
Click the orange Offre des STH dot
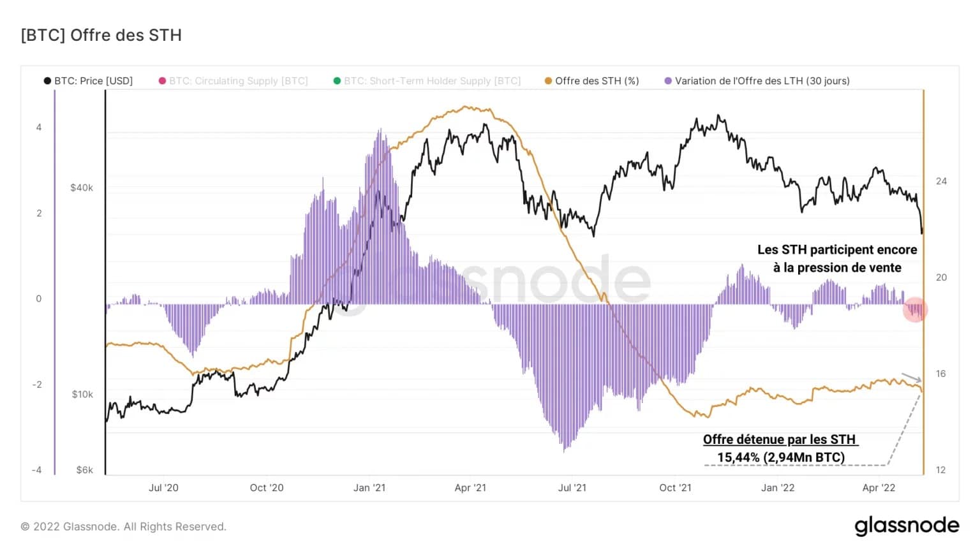548,81
